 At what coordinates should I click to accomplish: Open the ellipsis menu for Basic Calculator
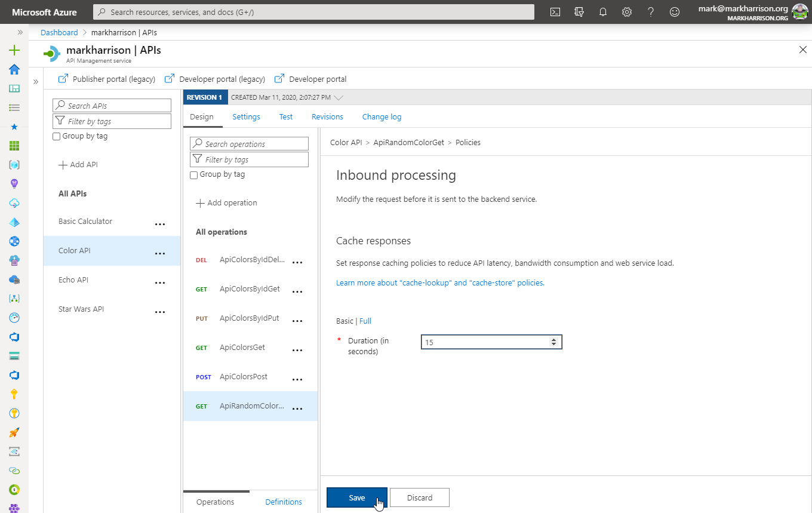(160, 224)
